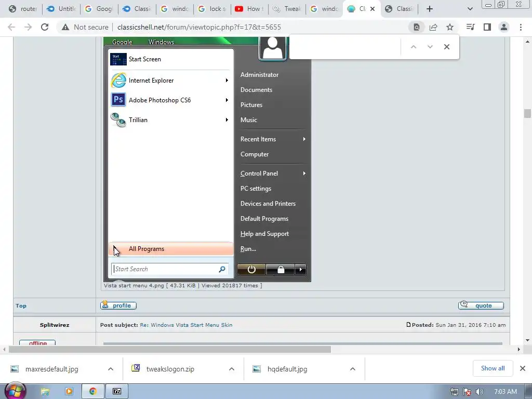Click the address bar URL
Image resolution: width=532 pixels, height=399 pixels.
pyautogui.click(x=199, y=27)
